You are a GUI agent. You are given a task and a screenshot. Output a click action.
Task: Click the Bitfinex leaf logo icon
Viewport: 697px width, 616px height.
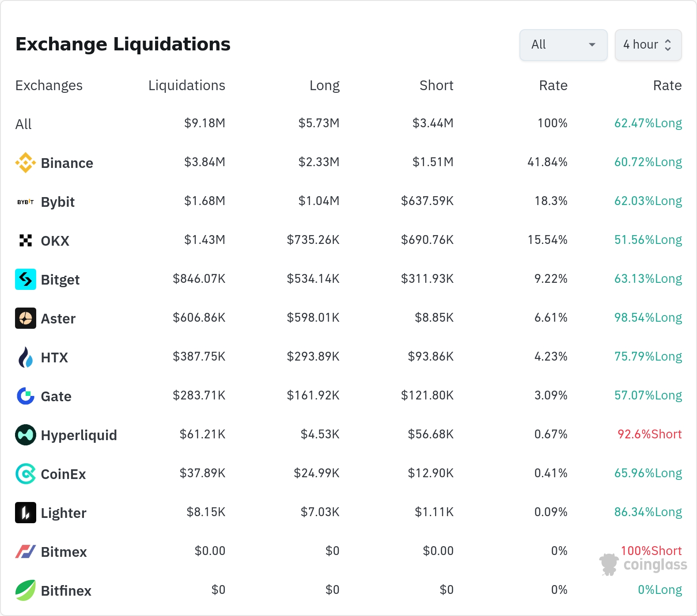click(x=26, y=590)
